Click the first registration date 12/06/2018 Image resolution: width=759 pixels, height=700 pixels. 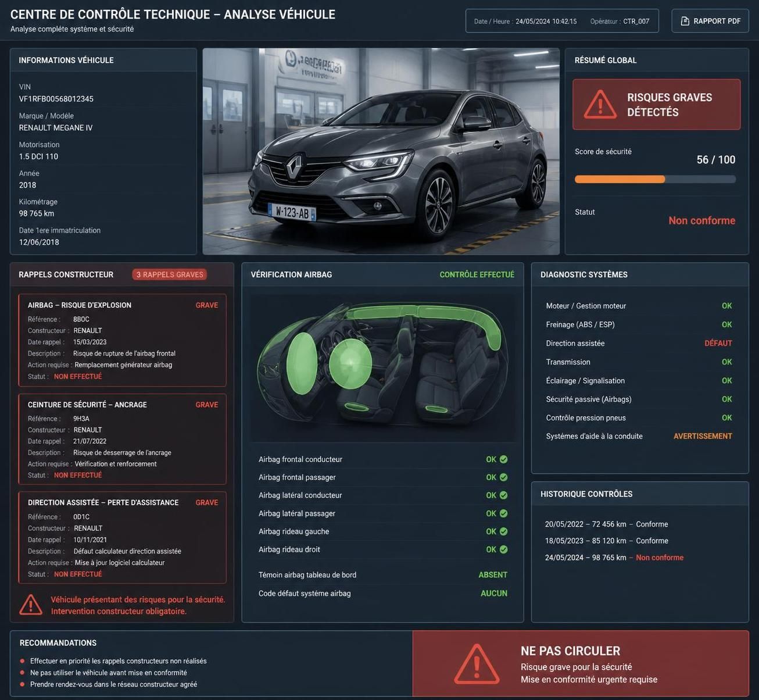pos(39,242)
